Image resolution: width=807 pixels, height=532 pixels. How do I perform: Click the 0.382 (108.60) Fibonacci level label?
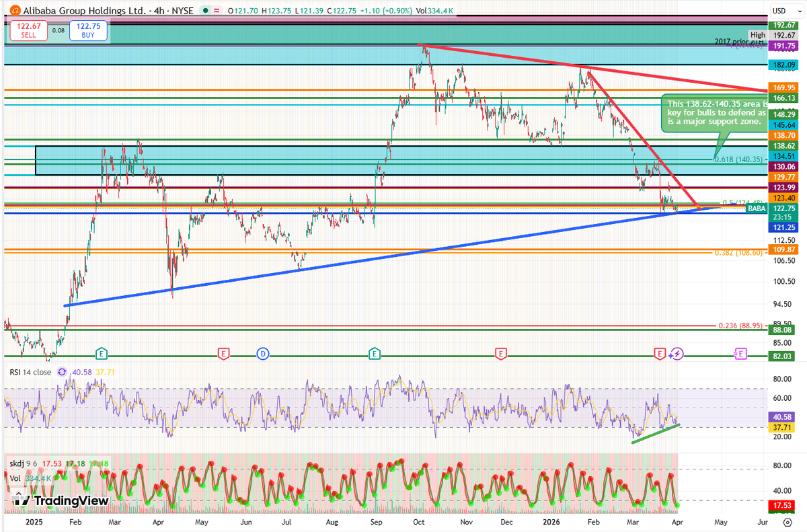[738, 253]
